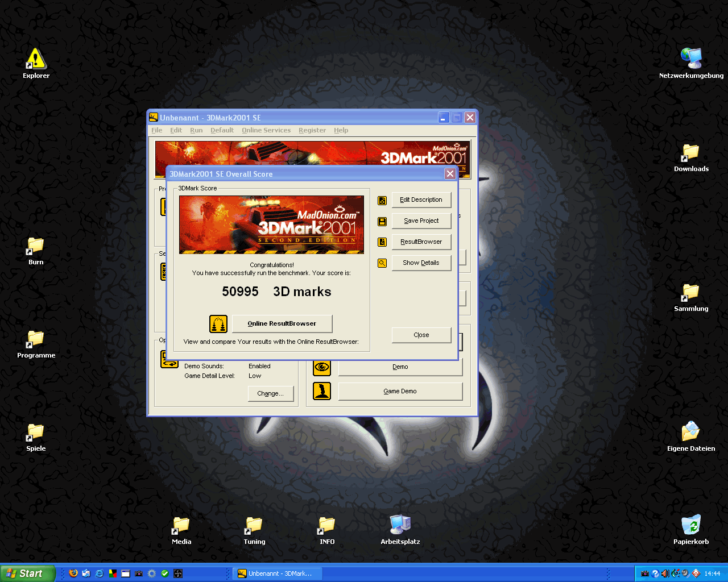
Task: Click the 3DMark2001 banner in score dialog
Action: [271, 225]
